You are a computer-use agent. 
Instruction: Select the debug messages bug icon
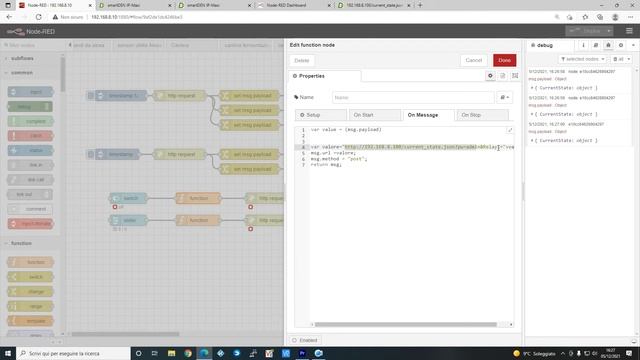pyautogui.click(x=608, y=45)
